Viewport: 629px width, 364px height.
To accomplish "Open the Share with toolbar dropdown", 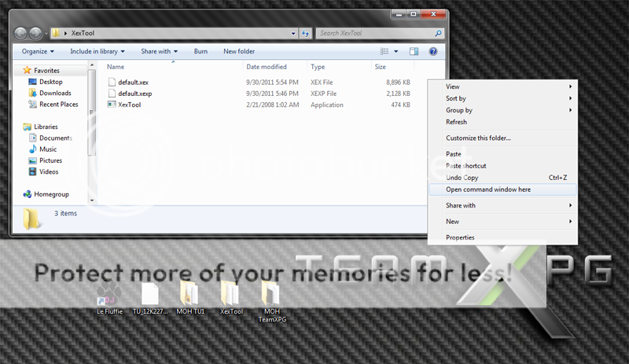I will (159, 52).
